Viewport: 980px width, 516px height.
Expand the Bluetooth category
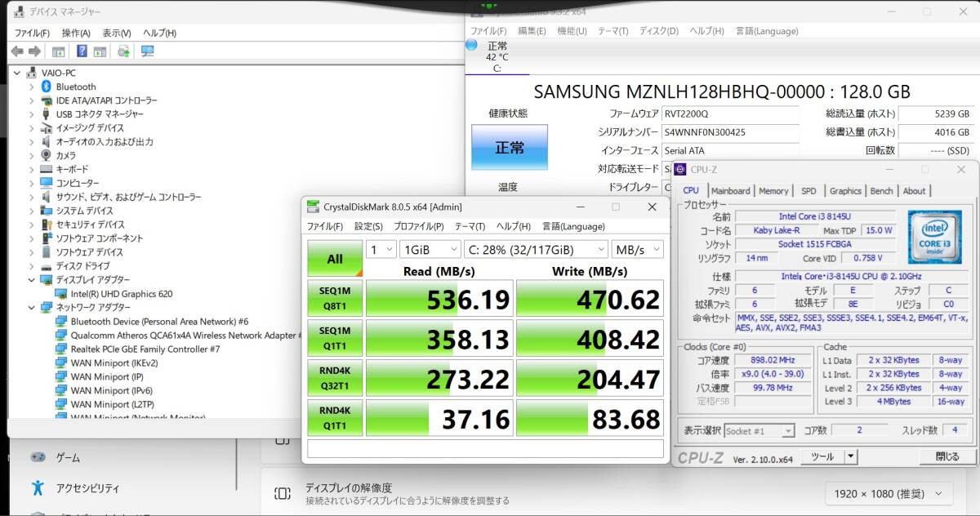(32, 87)
